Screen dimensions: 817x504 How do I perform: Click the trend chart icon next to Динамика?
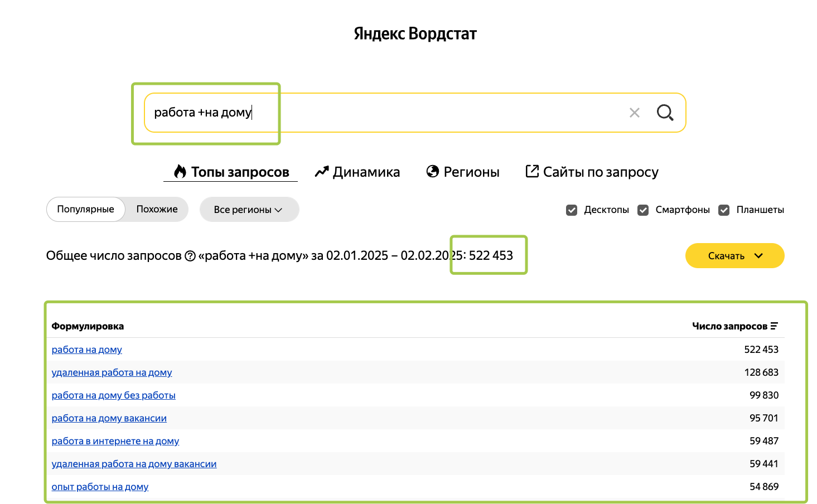click(x=322, y=171)
